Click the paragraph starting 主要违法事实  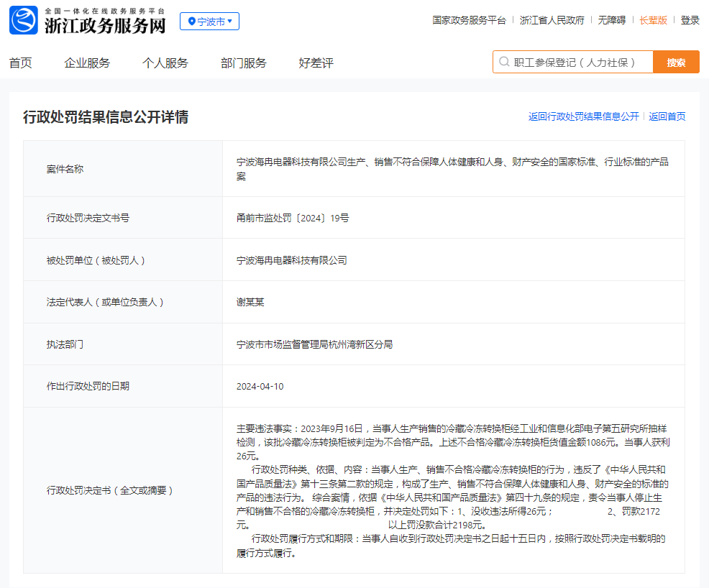pos(453,442)
